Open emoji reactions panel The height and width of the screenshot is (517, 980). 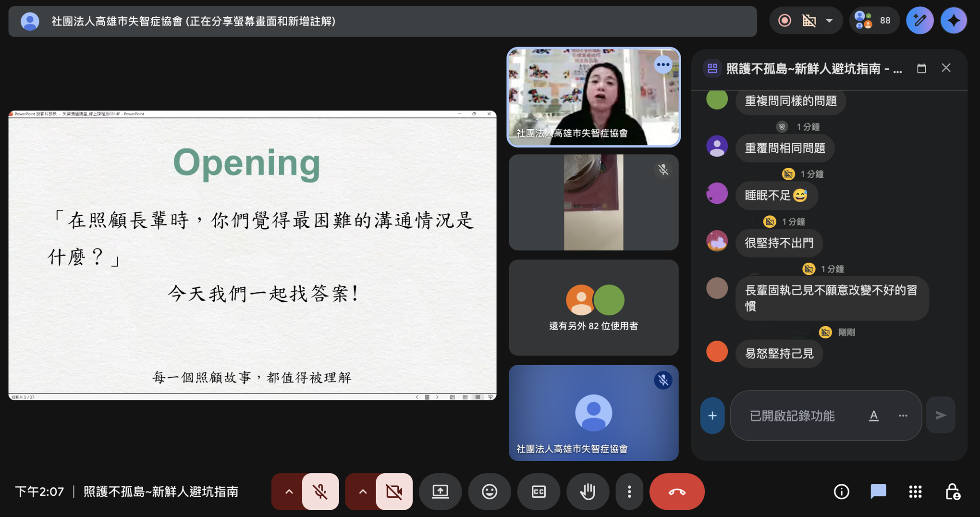tap(490, 492)
